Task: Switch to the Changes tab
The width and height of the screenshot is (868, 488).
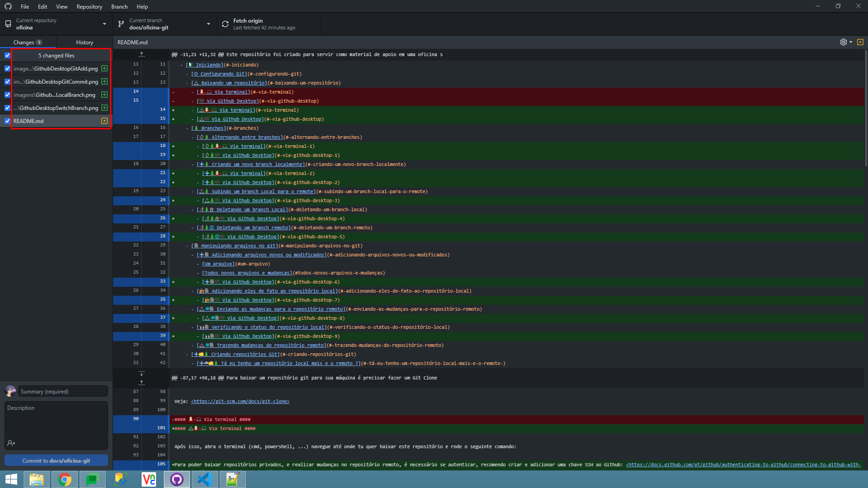Action: pos(28,42)
